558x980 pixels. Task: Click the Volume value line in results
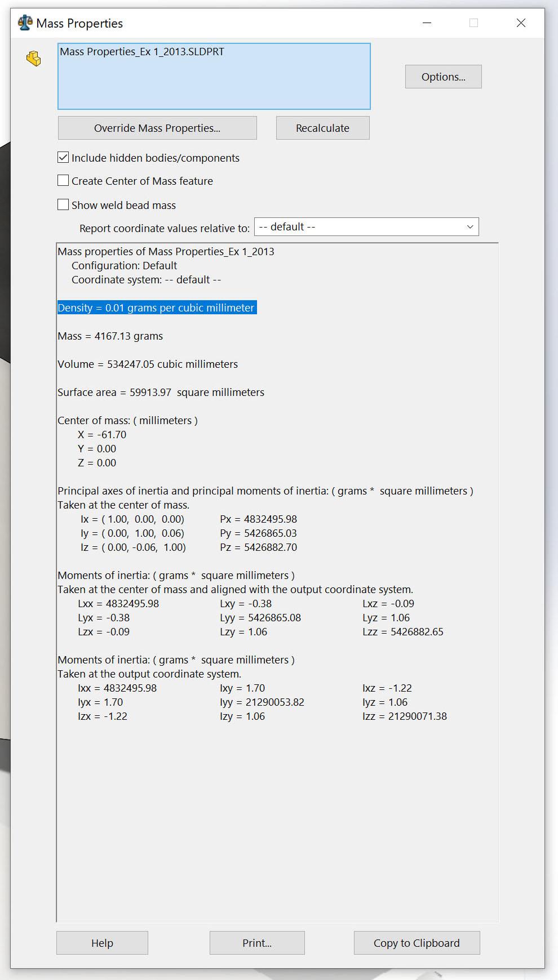tap(148, 364)
